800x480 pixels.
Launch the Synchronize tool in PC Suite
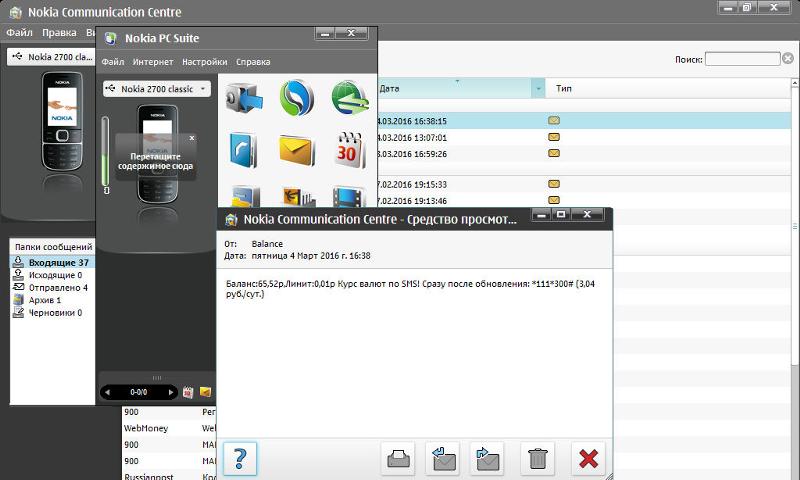pos(297,98)
